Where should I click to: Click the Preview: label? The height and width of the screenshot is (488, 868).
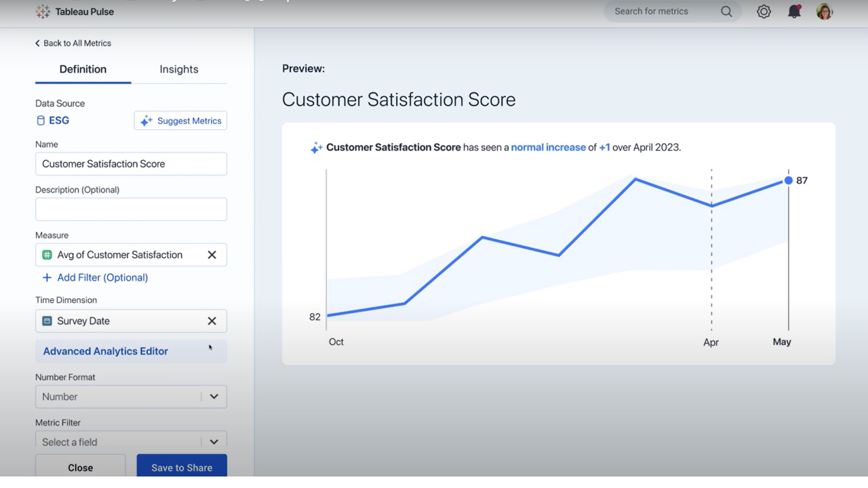[303, 68]
